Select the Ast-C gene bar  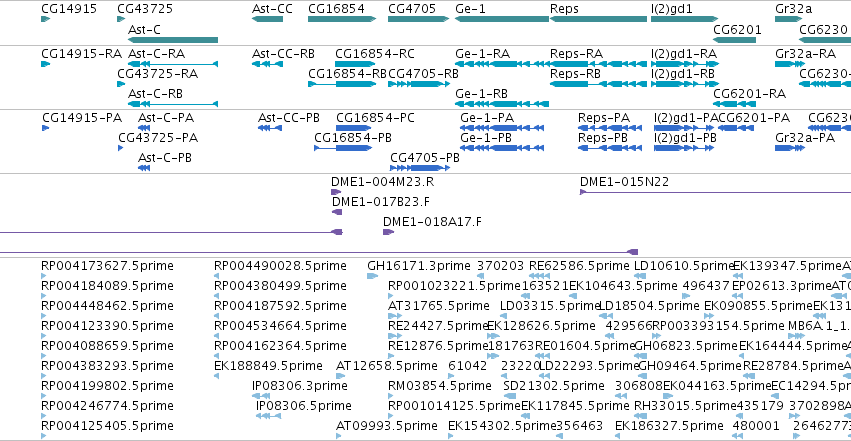point(173,40)
